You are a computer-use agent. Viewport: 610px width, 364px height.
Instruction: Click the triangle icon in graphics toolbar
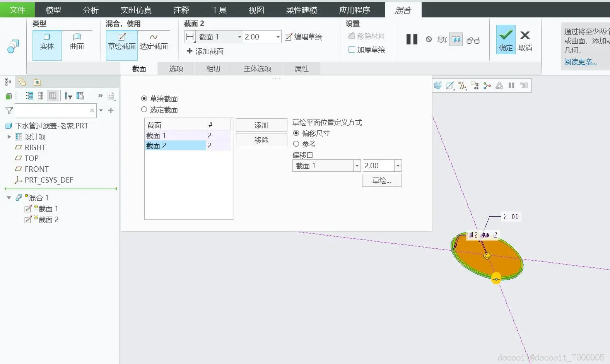pos(499,85)
